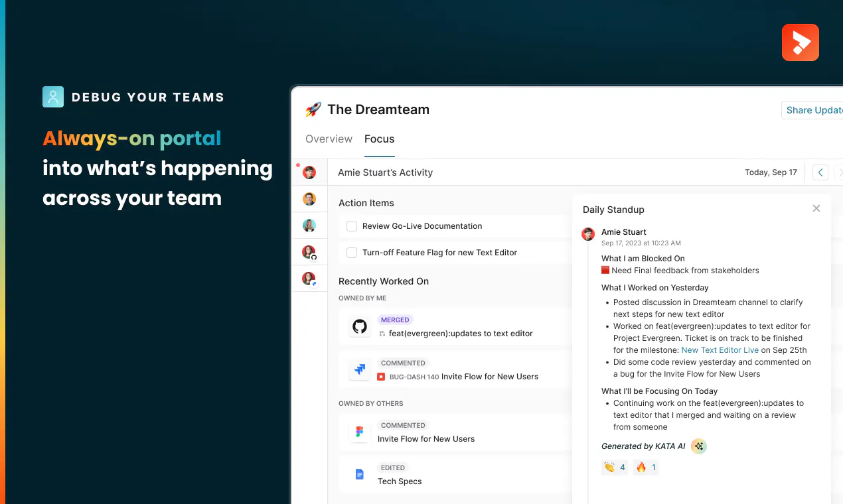Click the red blocked square icon

[605, 270]
